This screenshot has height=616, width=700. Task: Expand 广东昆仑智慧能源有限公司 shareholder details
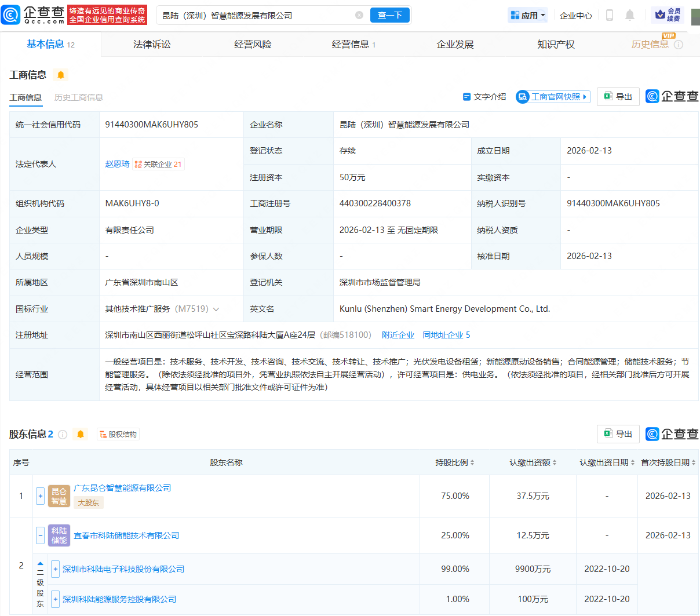click(40, 496)
